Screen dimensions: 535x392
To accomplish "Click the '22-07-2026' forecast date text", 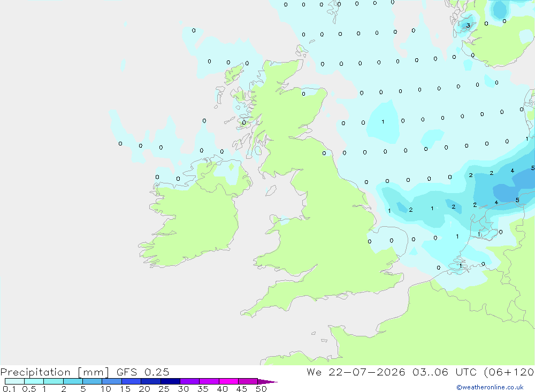I will [367, 372].
